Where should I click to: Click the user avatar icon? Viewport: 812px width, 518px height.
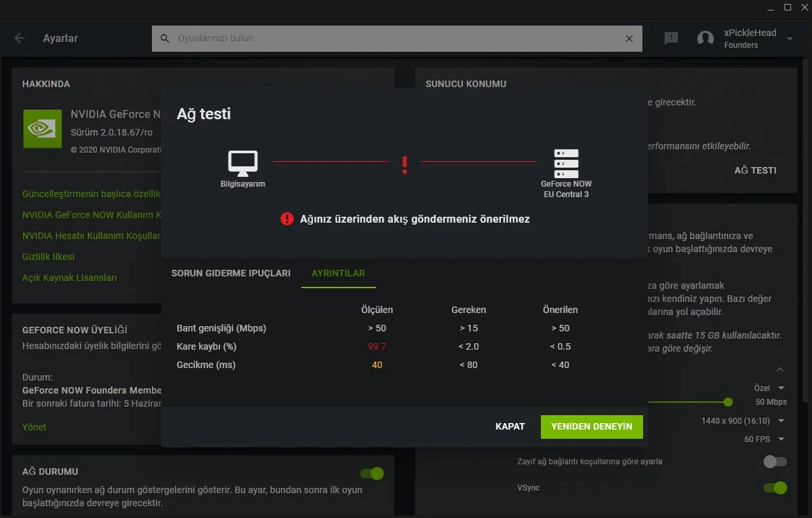pos(706,38)
